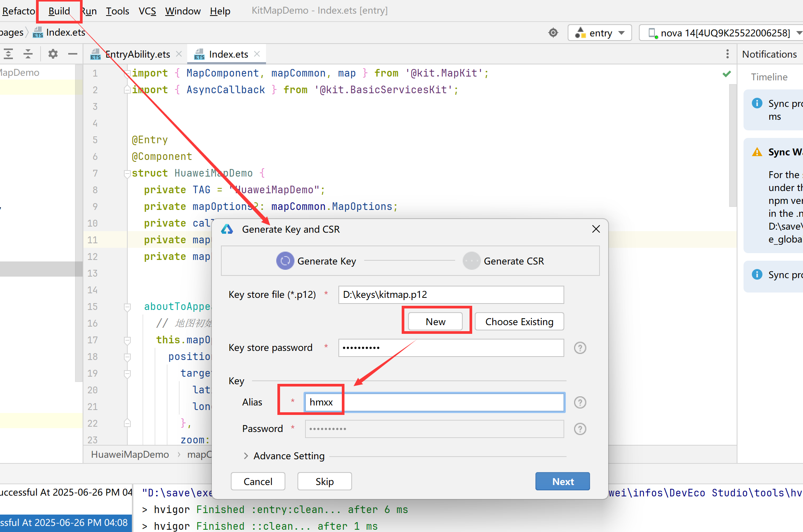Click the locate target crosshair icon
Image resolution: width=803 pixels, height=532 pixels.
(553, 33)
